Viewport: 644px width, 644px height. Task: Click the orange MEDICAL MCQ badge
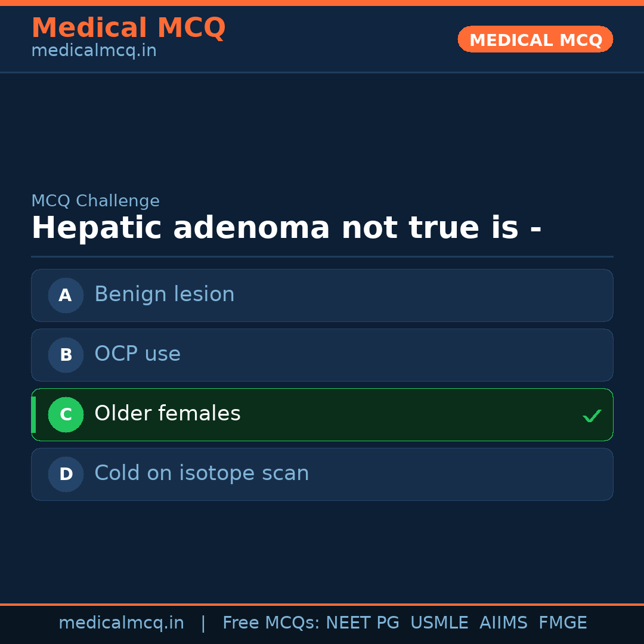point(535,40)
